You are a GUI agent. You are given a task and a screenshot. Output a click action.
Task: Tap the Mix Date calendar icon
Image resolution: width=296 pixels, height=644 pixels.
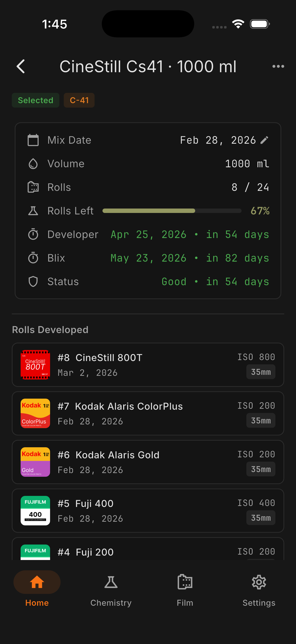coord(33,140)
